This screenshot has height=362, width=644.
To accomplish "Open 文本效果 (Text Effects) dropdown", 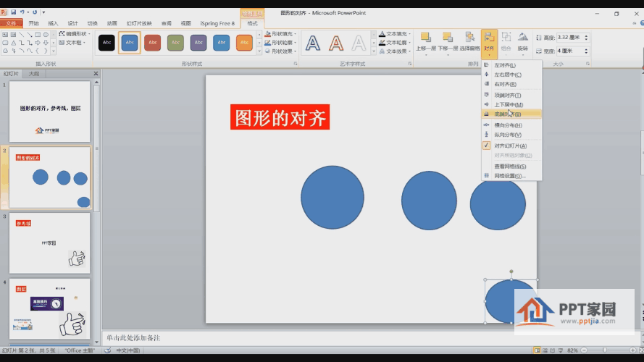I will (x=395, y=51).
